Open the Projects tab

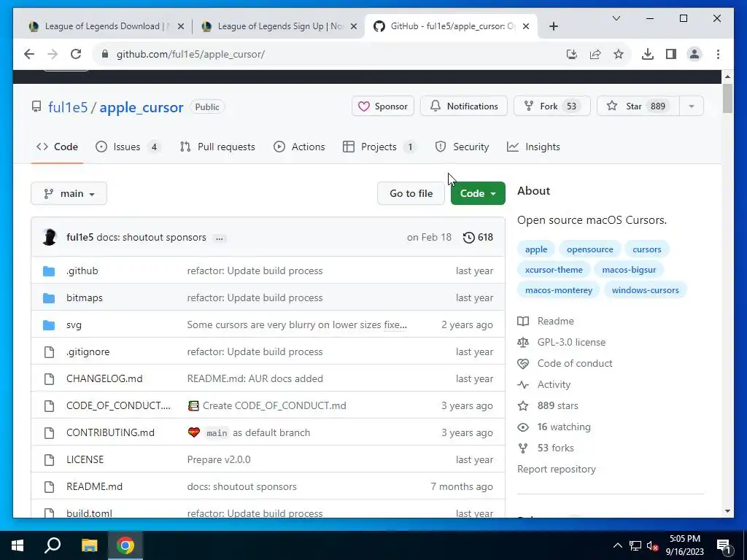tap(379, 147)
